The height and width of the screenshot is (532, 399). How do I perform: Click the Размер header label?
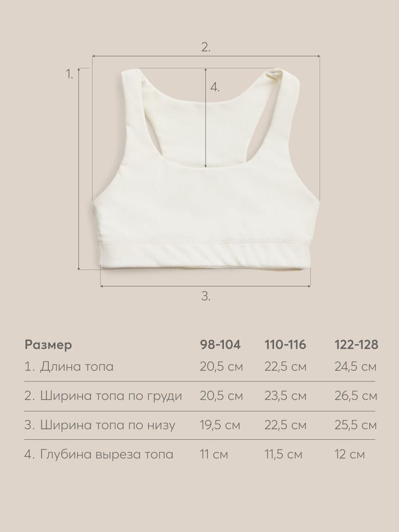(x=48, y=345)
